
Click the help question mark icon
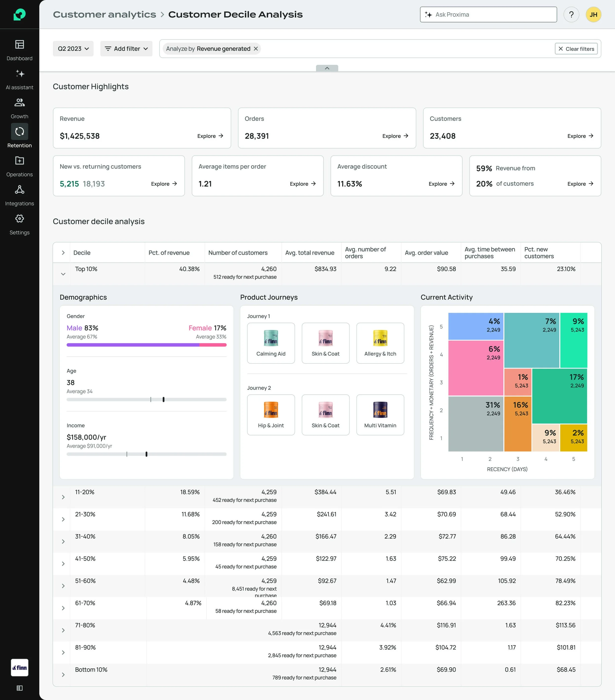point(571,15)
